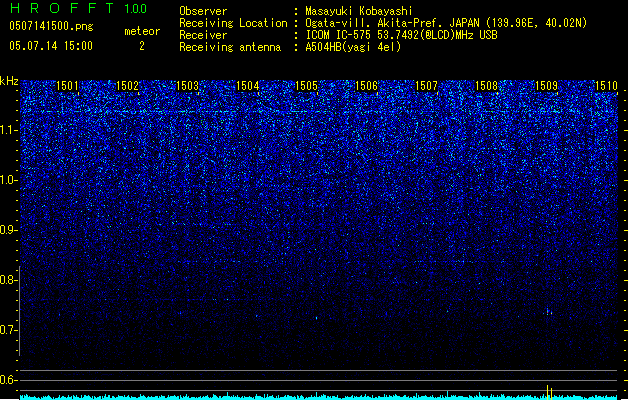Click the 1502 time marker
Screen dimensions: 629x400
click(x=127, y=86)
